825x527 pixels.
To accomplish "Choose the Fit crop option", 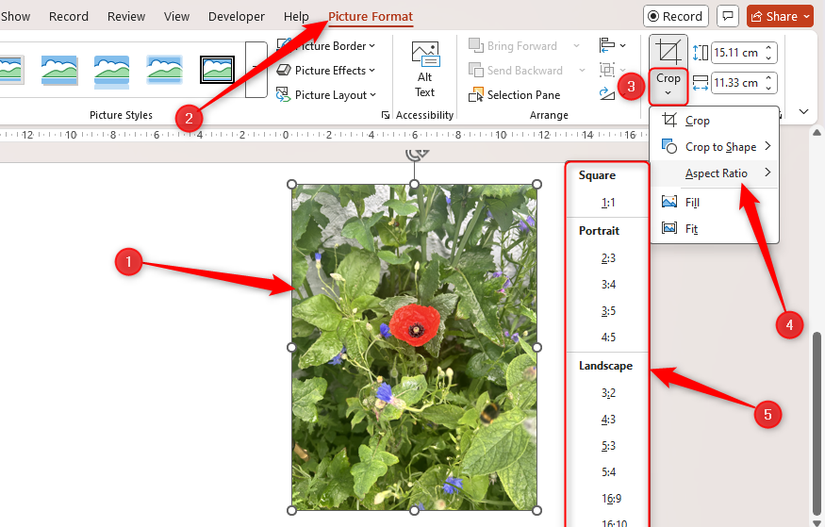I will [715, 229].
